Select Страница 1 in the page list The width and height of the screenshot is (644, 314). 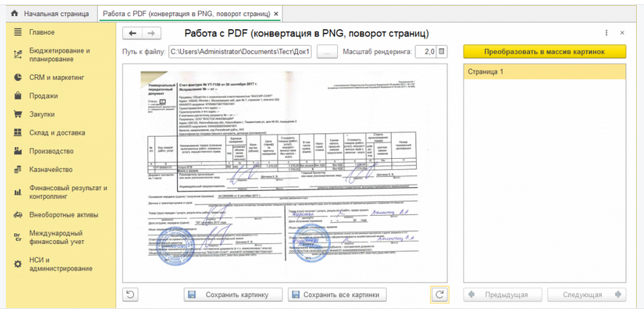pyautogui.click(x=544, y=72)
